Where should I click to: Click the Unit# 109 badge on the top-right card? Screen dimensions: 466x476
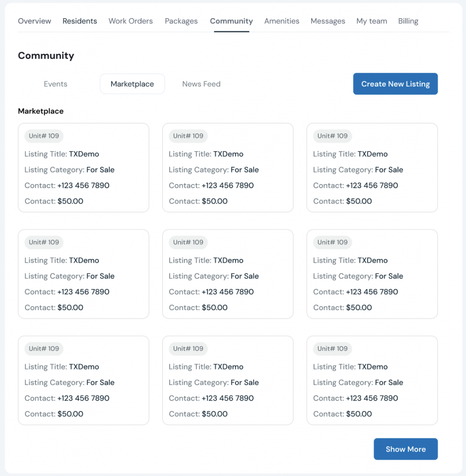333,136
